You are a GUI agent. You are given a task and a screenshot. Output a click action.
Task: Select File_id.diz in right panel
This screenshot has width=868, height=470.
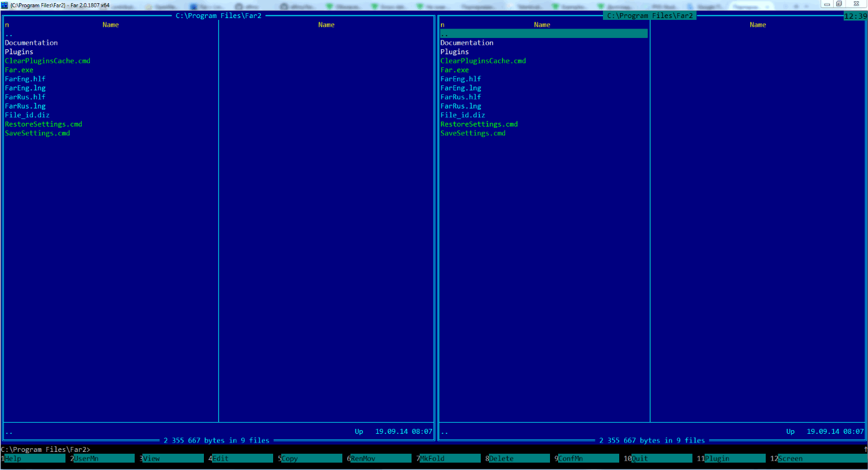(463, 115)
